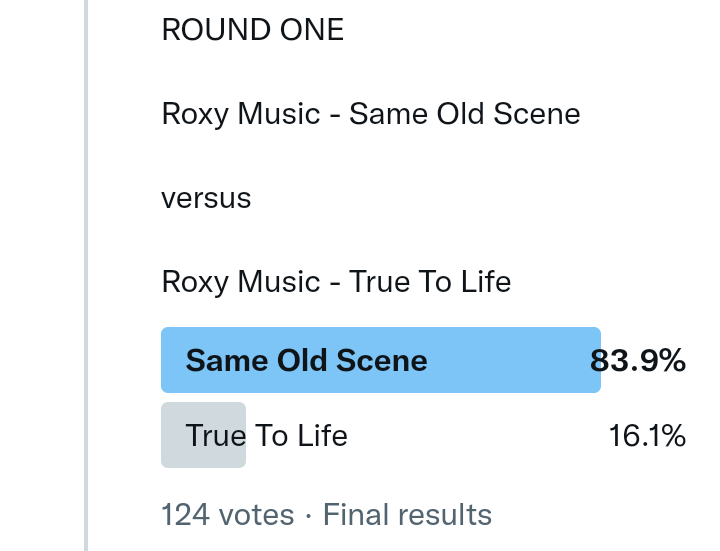
Task: Click "Roxy Music" in the Same Old Scene line
Action: [240, 114]
